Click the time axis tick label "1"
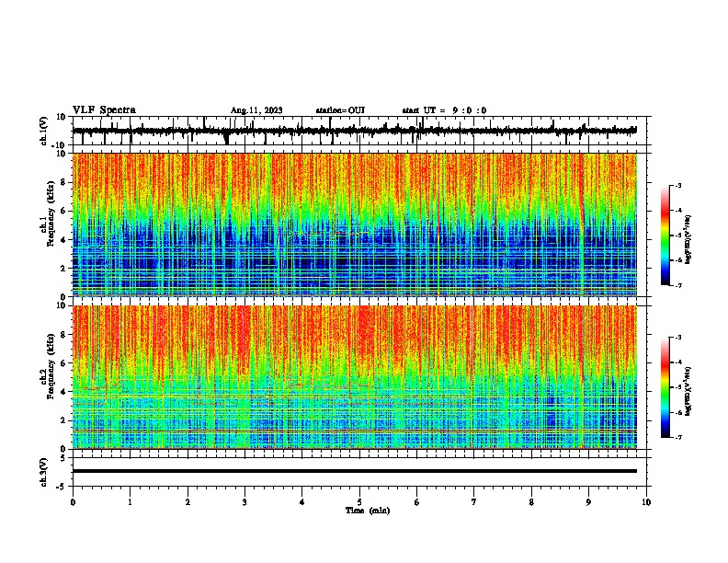Viewport: 728px width, 563px height. tap(130, 502)
